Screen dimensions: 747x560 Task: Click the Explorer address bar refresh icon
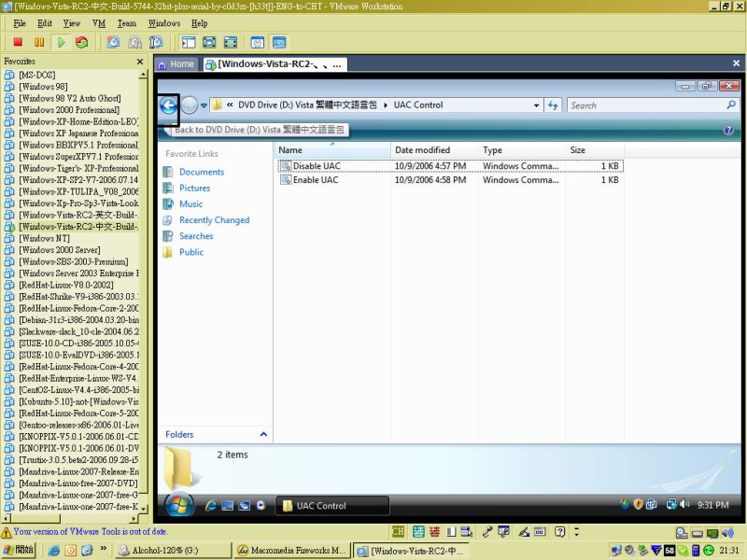pos(553,105)
